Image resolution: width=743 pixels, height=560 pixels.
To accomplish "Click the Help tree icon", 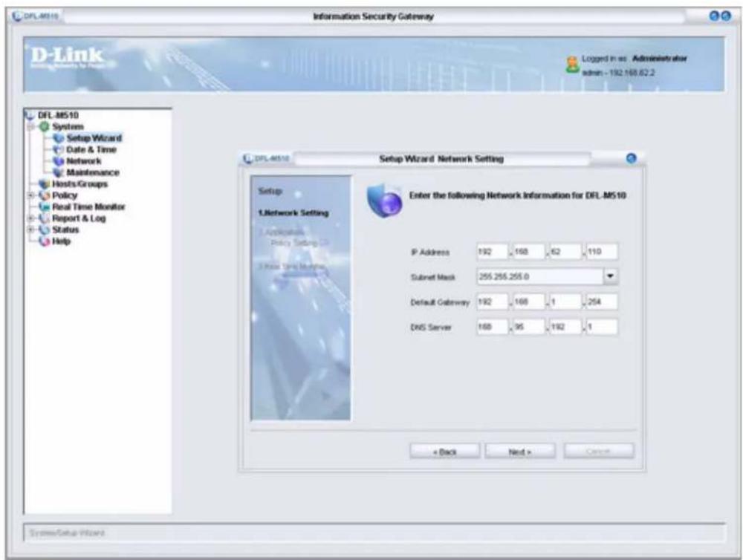I will (x=45, y=241).
